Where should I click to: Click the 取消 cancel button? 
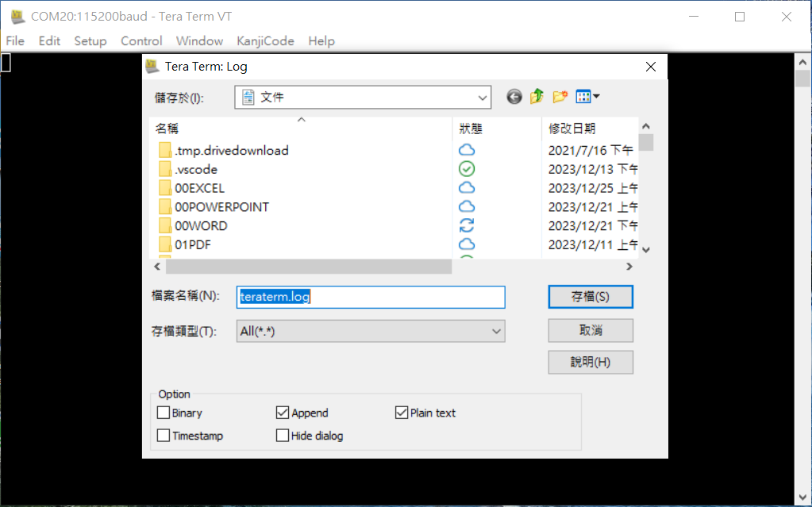point(591,330)
